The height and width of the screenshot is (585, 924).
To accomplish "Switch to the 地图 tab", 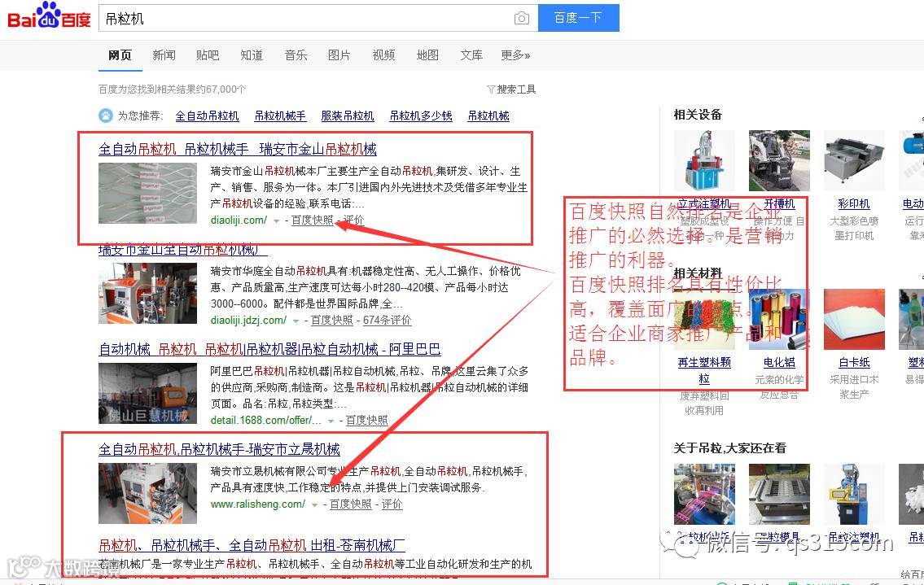I will 427,55.
